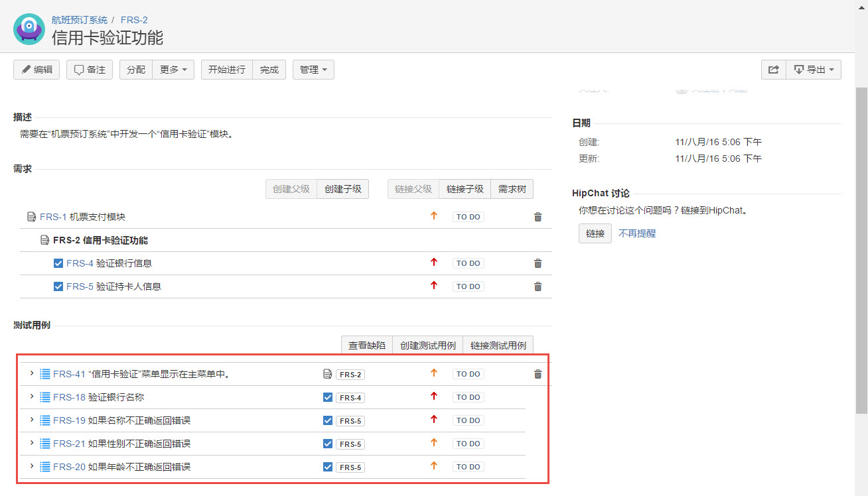Open the 更多 dropdown menu
This screenshot has width=868, height=496.
(x=173, y=70)
